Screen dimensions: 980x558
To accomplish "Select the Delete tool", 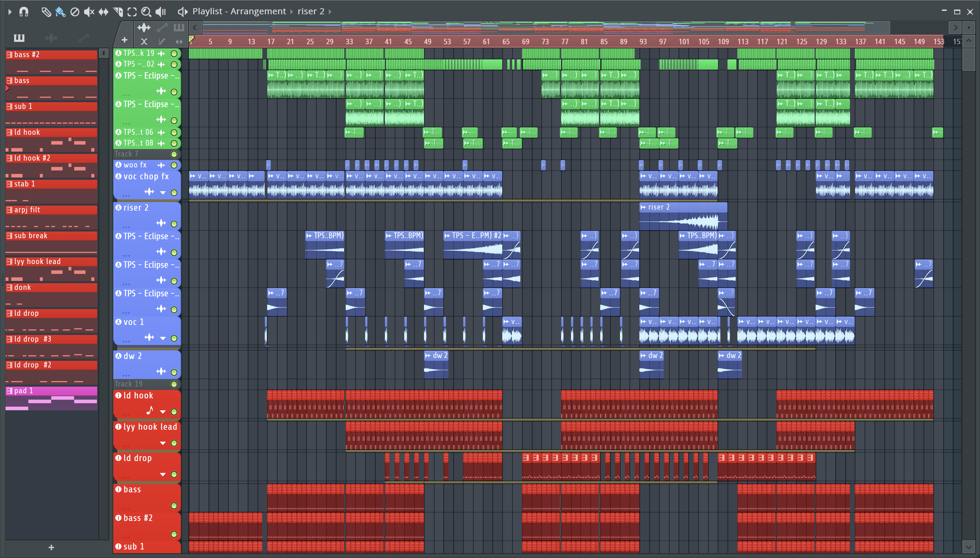I will 75,12.
